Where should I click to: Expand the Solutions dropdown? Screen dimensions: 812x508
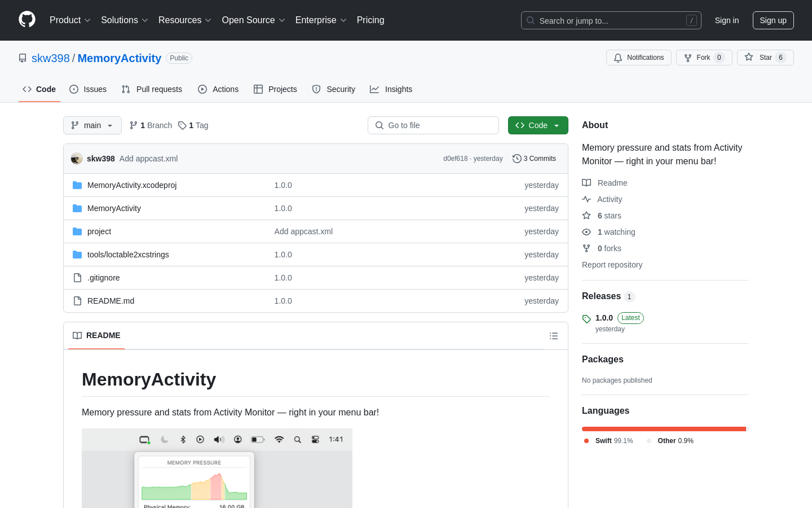coord(125,20)
